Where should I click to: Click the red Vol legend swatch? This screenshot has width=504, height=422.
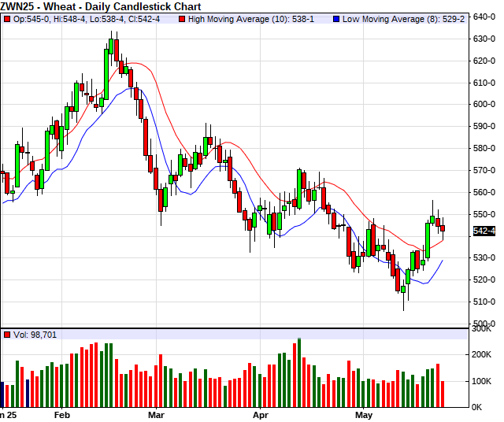[7, 335]
